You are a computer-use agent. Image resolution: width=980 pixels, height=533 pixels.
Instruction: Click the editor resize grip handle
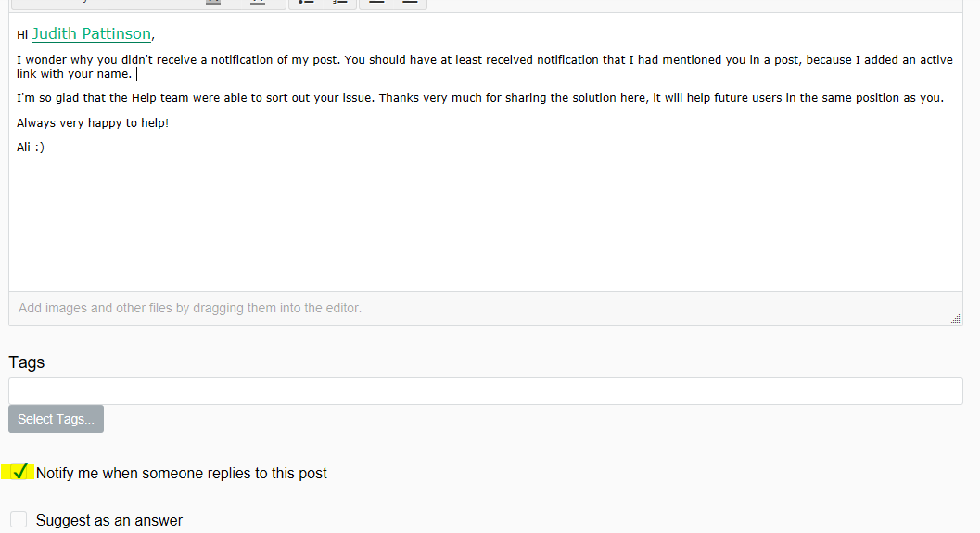click(x=955, y=319)
